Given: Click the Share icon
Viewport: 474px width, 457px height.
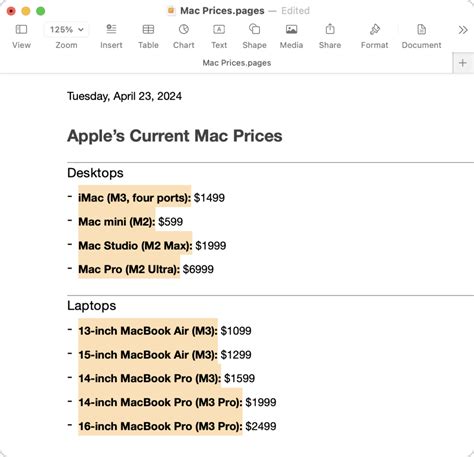Looking at the screenshot, I should coord(330,29).
